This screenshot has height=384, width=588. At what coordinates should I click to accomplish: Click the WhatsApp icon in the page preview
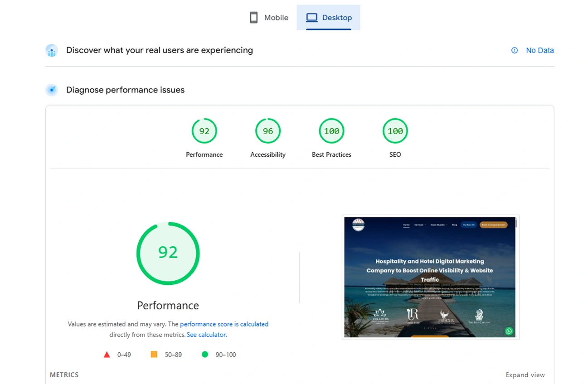click(509, 331)
